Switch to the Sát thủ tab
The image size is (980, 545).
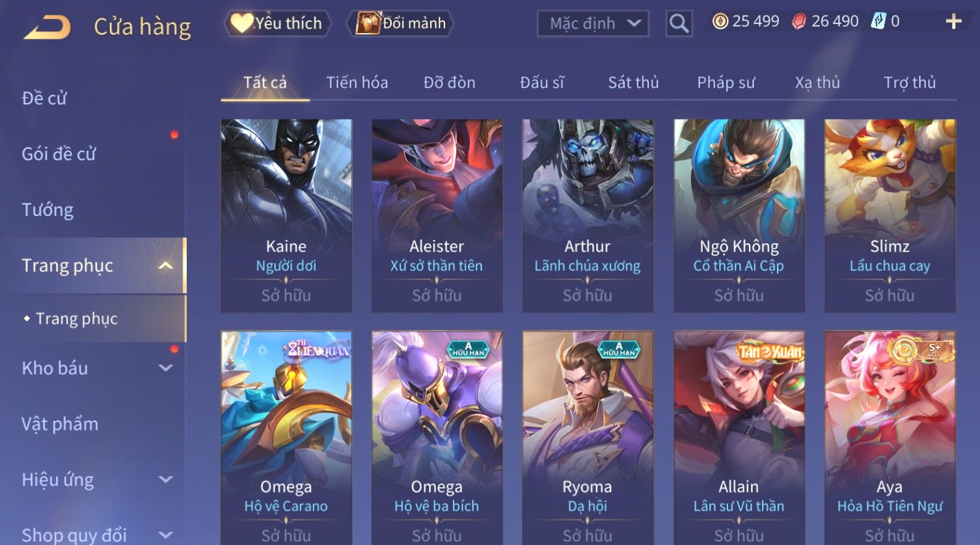633,83
